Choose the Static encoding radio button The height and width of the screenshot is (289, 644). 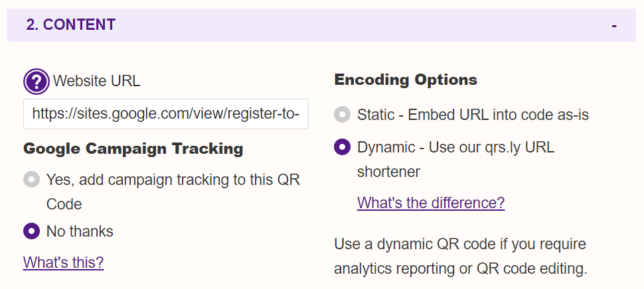click(x=342, y=115)
